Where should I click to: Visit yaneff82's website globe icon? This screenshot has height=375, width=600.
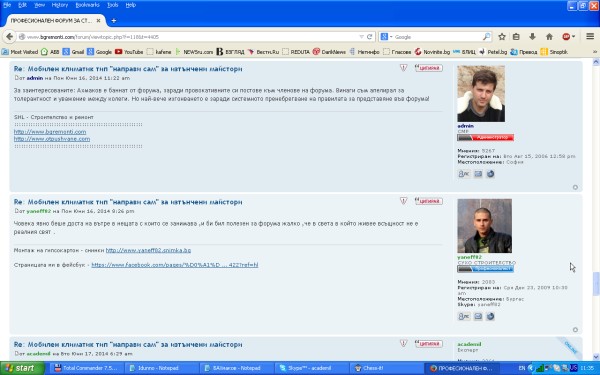click(x=490, y=316)
